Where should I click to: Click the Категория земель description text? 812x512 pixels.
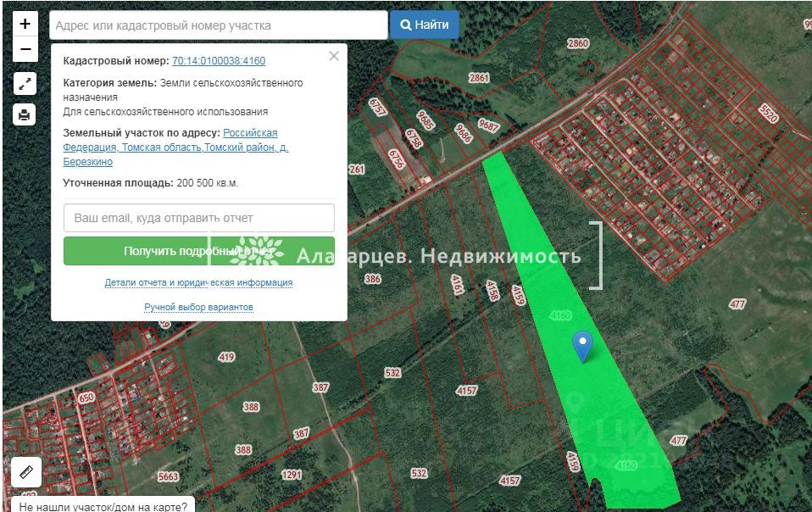pos(183,97)
